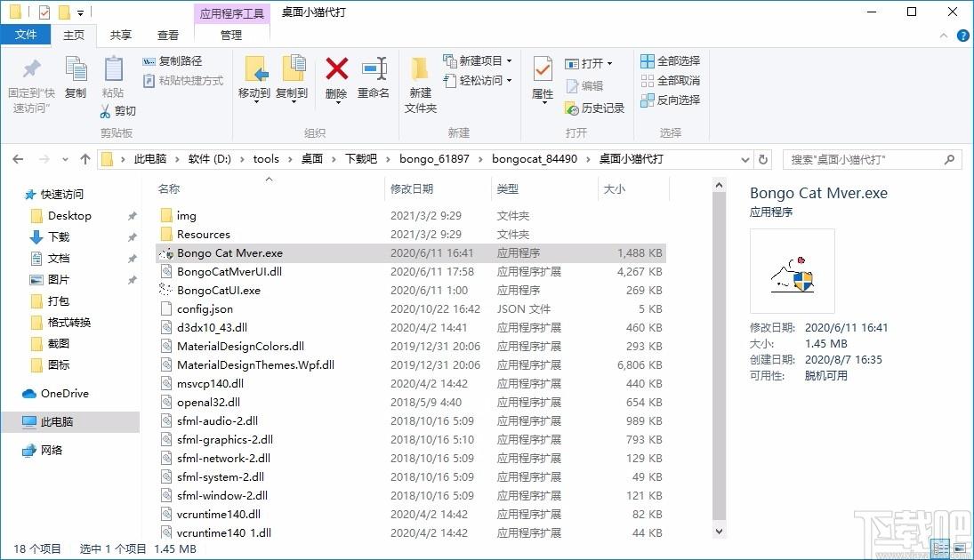Viewport: 974px width, 560px height.
Task: Open the recent locations dropdown arrow
Action: point(65,160)
